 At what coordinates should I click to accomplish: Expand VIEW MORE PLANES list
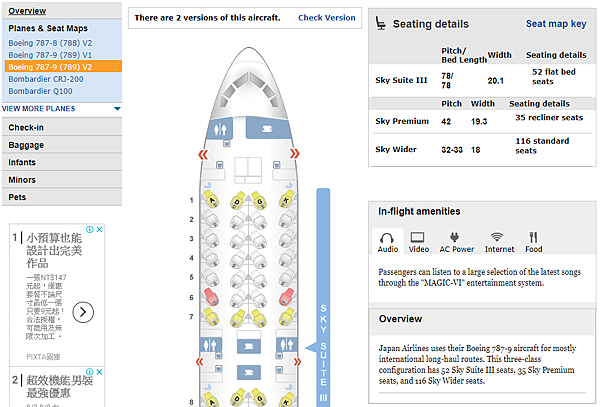pyautogui.click(x=61, y=109)
